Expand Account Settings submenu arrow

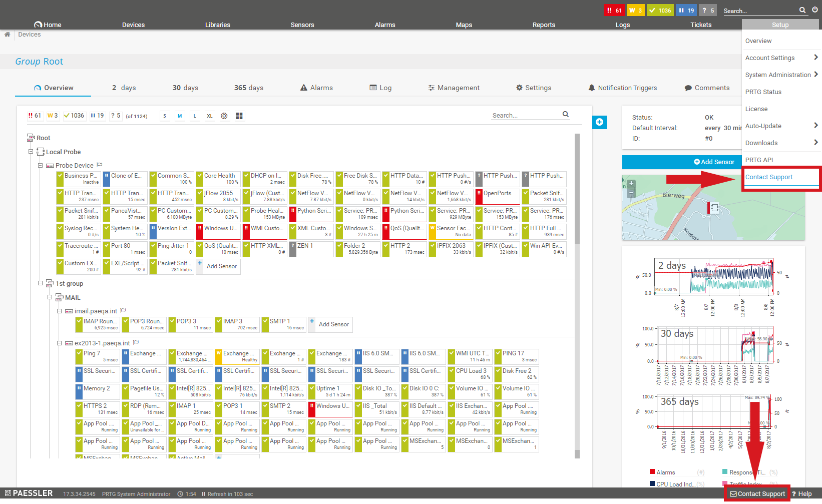pyautogui.click(x=815, y=58)
